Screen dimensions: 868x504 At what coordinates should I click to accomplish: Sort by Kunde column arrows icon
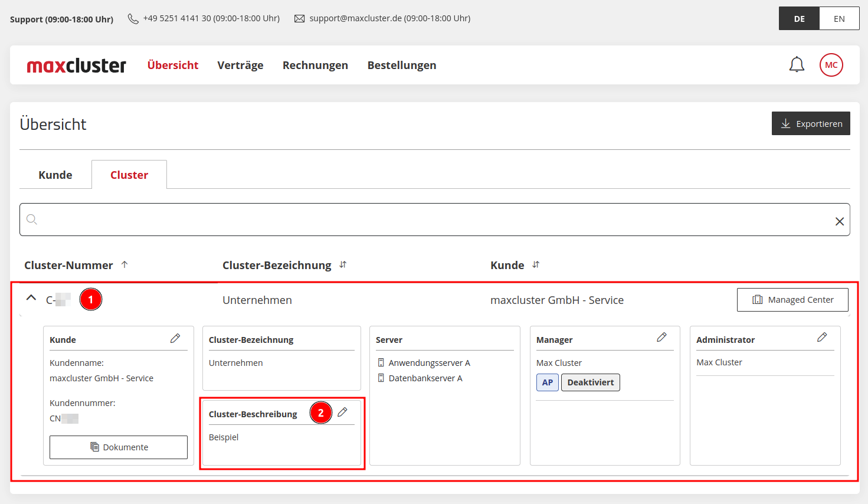pos(536,264)
